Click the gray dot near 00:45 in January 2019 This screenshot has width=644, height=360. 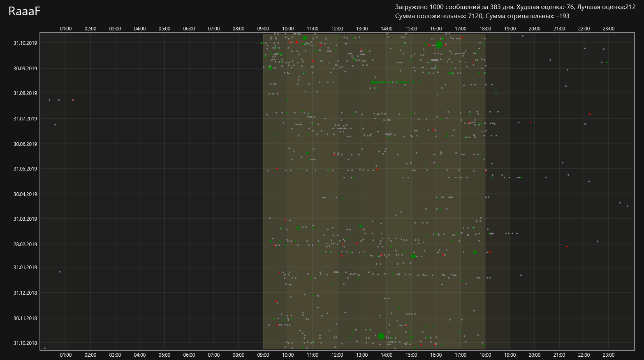pyautogui.click(x=60, y=272)
